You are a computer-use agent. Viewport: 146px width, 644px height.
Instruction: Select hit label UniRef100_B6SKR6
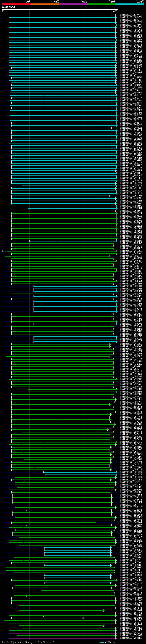(131, 321)
